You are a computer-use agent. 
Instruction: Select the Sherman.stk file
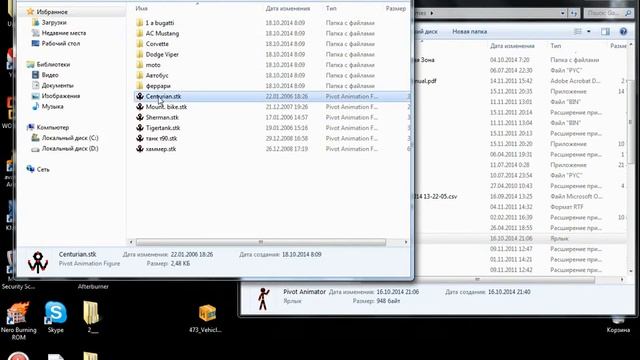pos(162,118)
